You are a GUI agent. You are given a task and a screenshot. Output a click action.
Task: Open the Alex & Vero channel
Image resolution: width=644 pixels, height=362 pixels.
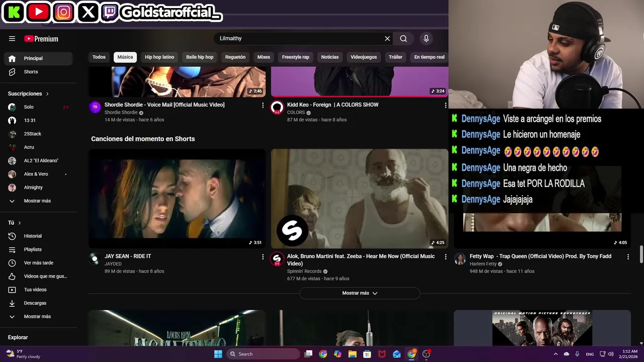tap(38, 174)
